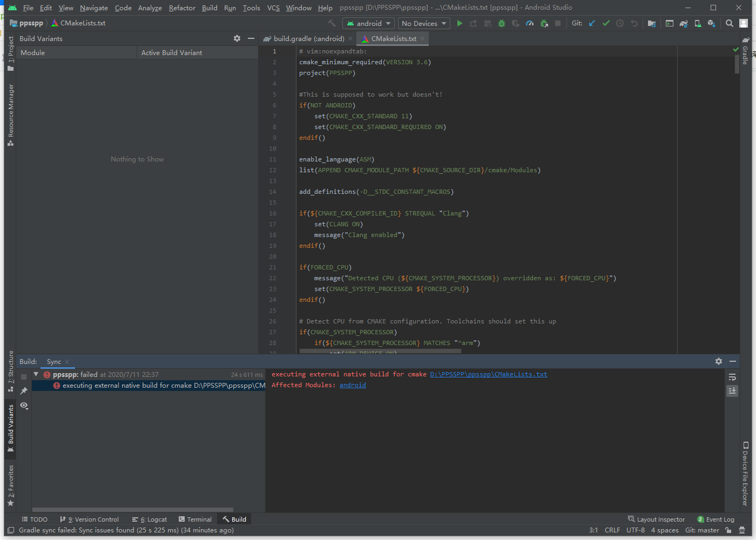
Task: Open Build Variants panel settings gear
Action: [x=237, y=38]
